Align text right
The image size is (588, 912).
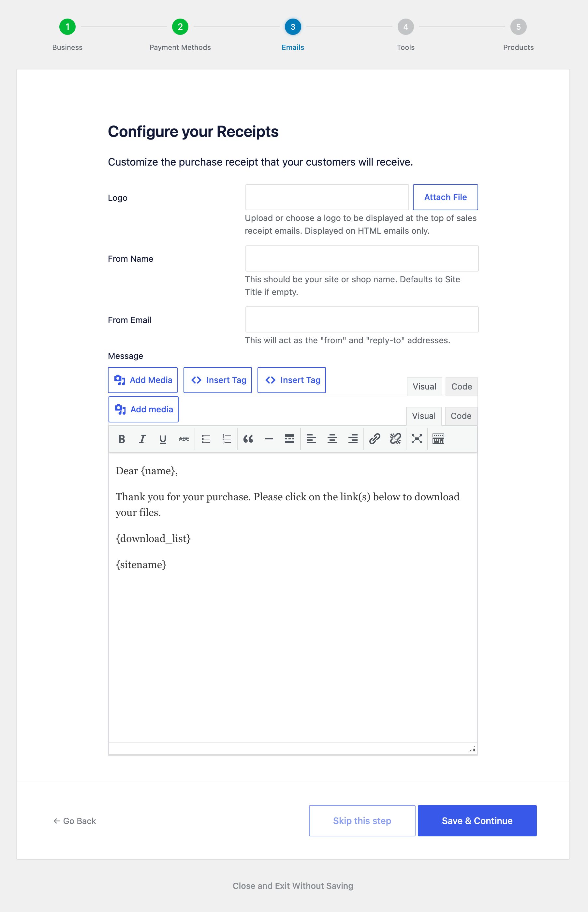(353, 439)
